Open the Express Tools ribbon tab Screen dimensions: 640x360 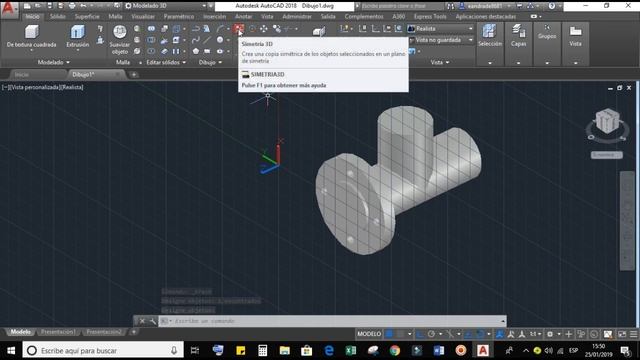(430, 17)
